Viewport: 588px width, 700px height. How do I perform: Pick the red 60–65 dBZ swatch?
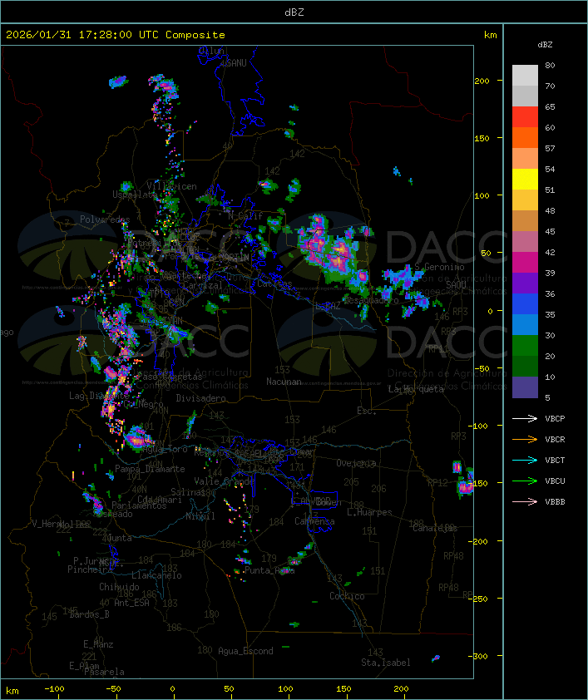click(525, 117)
